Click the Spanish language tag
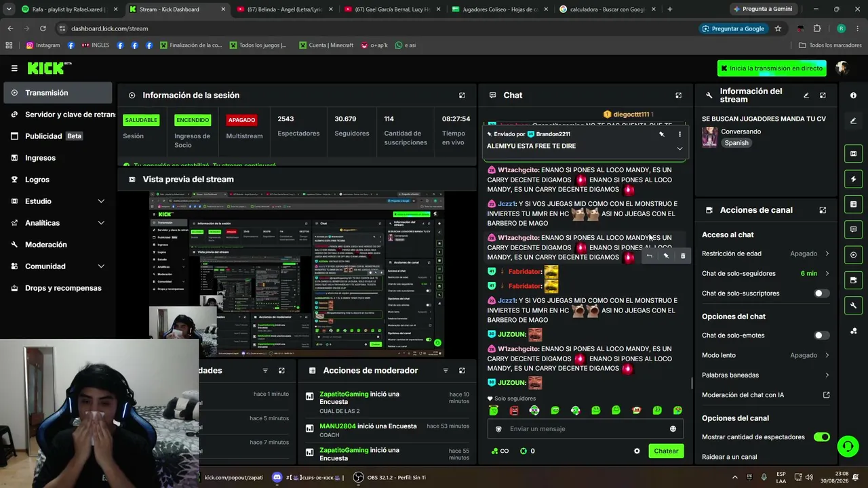Screen dimensions: 868x488 (x=736, y=143)
